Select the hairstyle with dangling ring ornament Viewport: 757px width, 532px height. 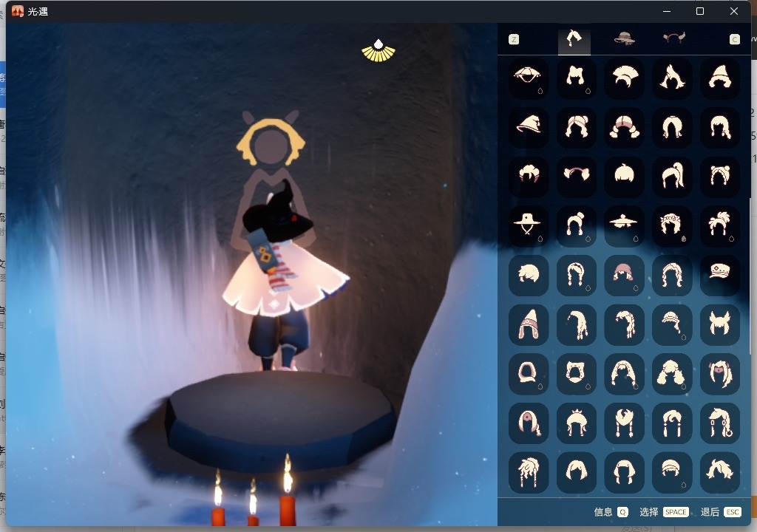point(720,423)
